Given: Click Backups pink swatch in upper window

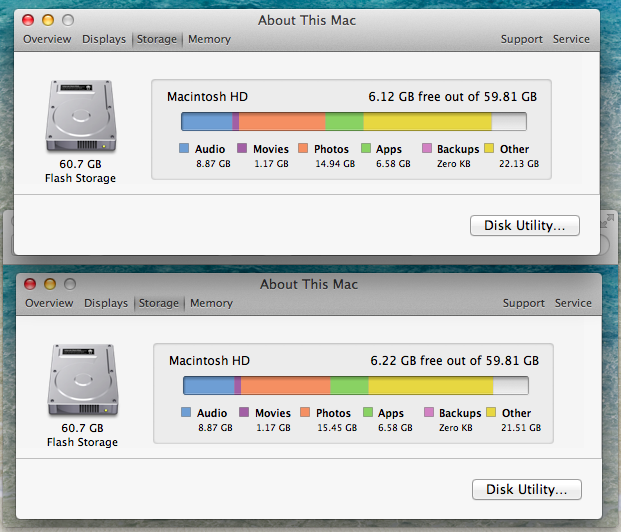Looking at the screenshot, I should point(427,148).
